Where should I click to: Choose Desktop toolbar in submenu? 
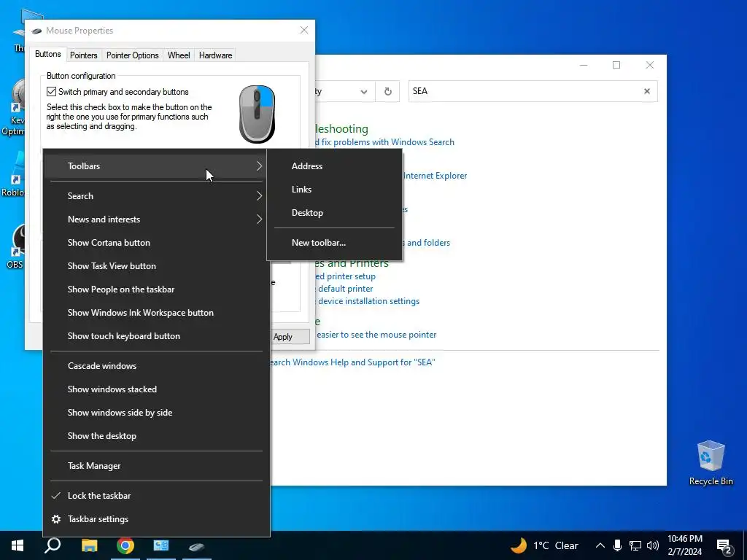tap(334, 212)
